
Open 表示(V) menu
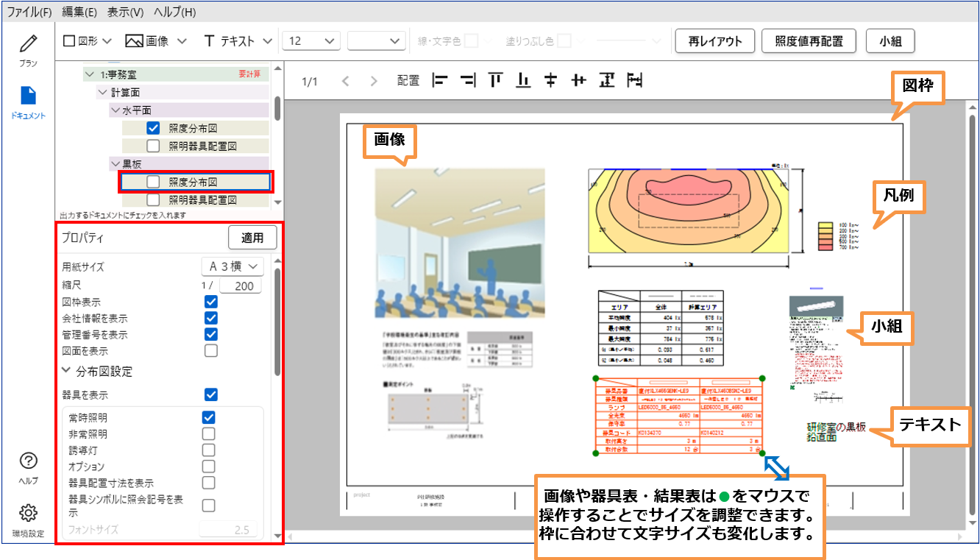tap(125, 12)
